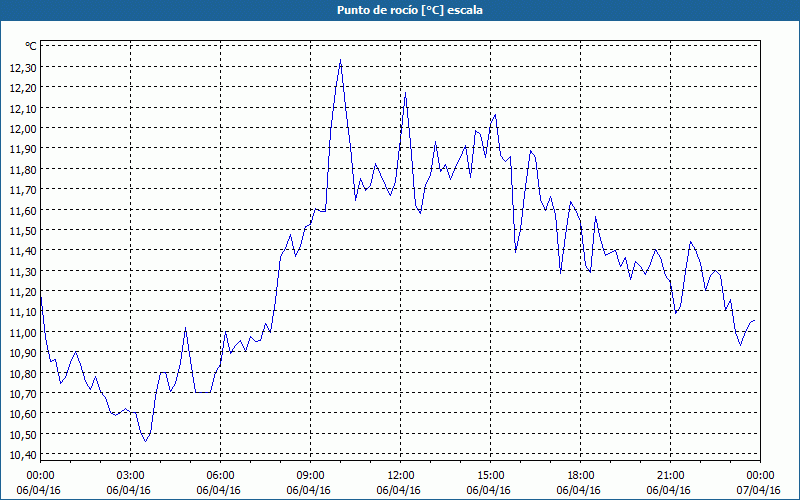Click the 03:00 time label
800x500 pixels.
(x=131, y=476)
